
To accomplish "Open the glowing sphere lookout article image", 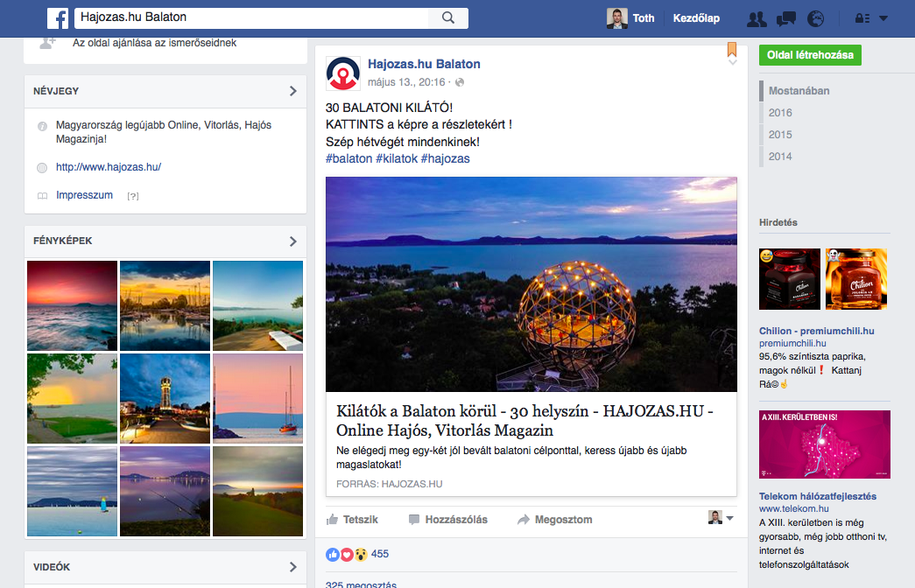I will point(531,284).
